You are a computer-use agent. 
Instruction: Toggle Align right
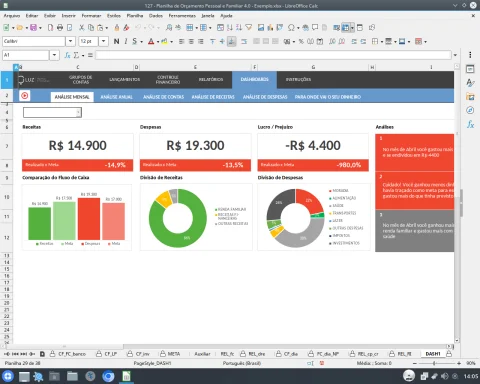(x=200, y=41)
